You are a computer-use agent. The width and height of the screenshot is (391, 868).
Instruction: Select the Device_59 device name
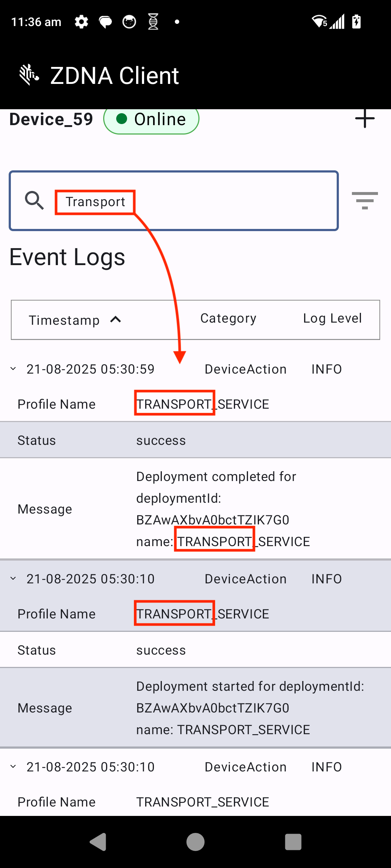pos(51,119)
